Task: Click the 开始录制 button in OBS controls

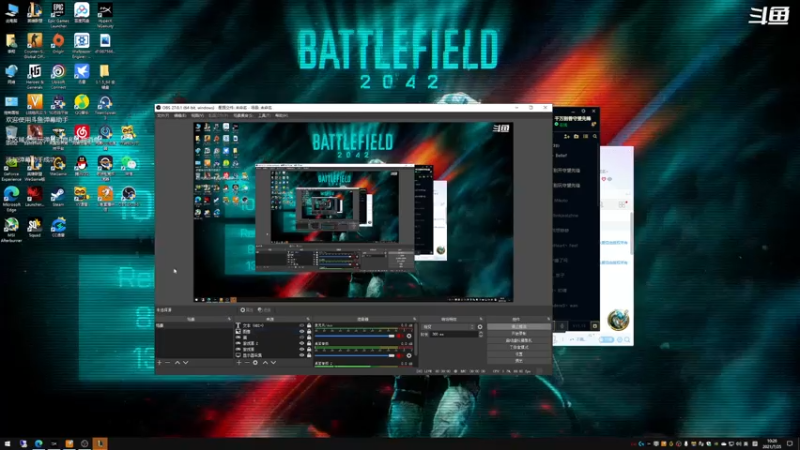Action: (x=519, y=334)
